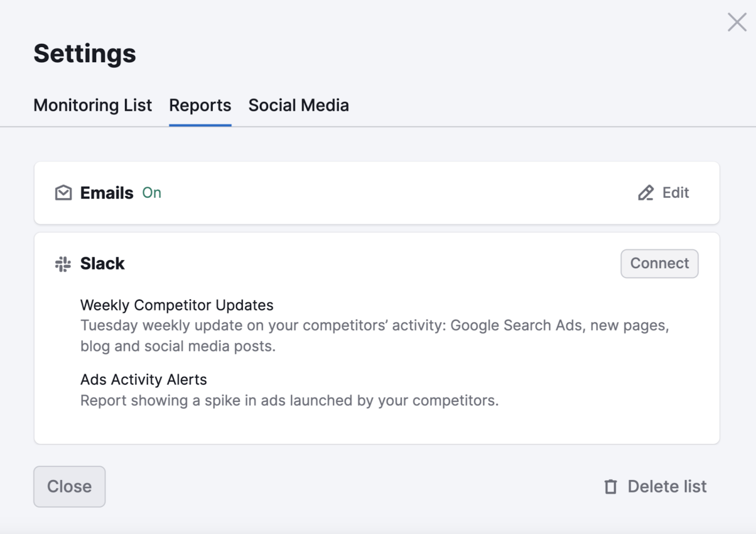Click the "Ads Activity Alerts" heading
The height and width of the screenshot is (534, 756).
tap(144, 379)
